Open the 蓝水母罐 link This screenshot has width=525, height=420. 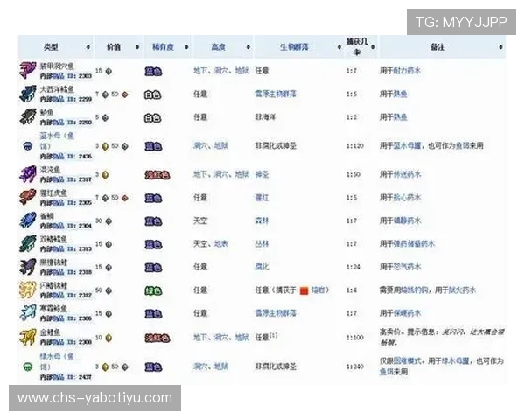[x=407, y=146]
